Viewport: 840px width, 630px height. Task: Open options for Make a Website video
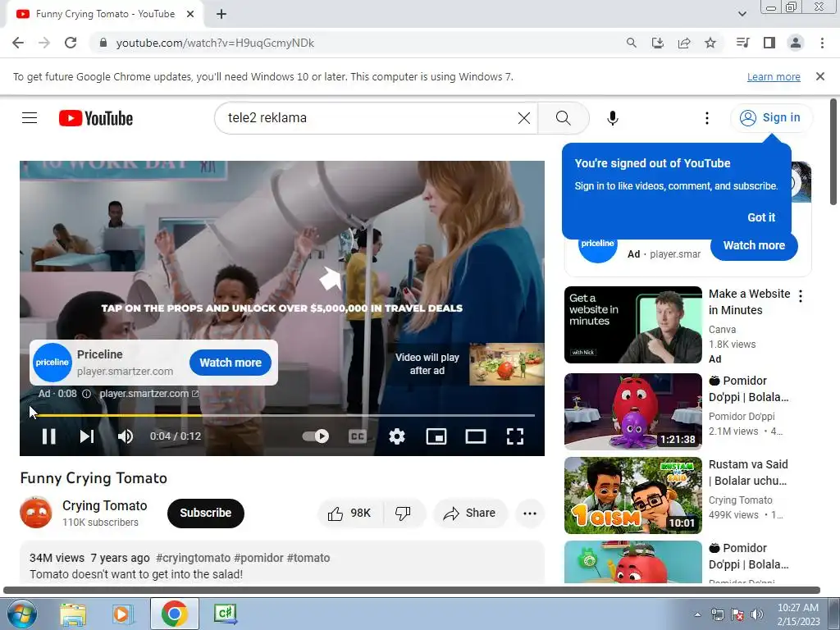801,295
